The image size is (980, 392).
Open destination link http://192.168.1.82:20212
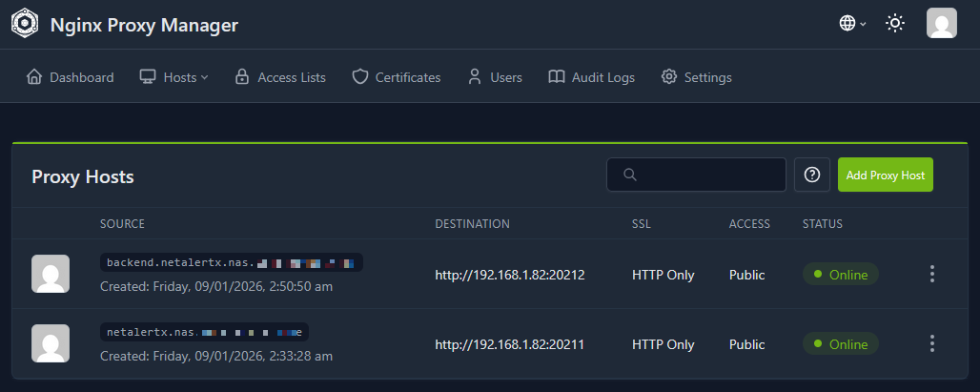coord(509,275)
